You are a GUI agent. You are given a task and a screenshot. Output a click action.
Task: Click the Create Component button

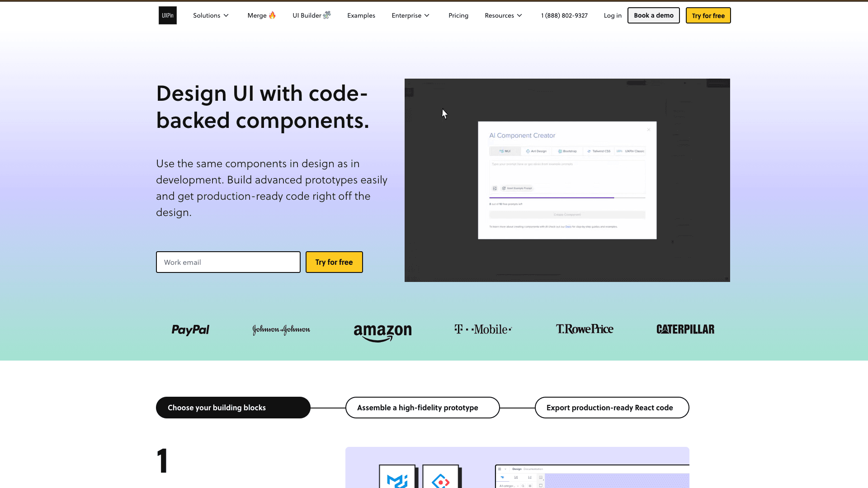[x=567, y=215]
